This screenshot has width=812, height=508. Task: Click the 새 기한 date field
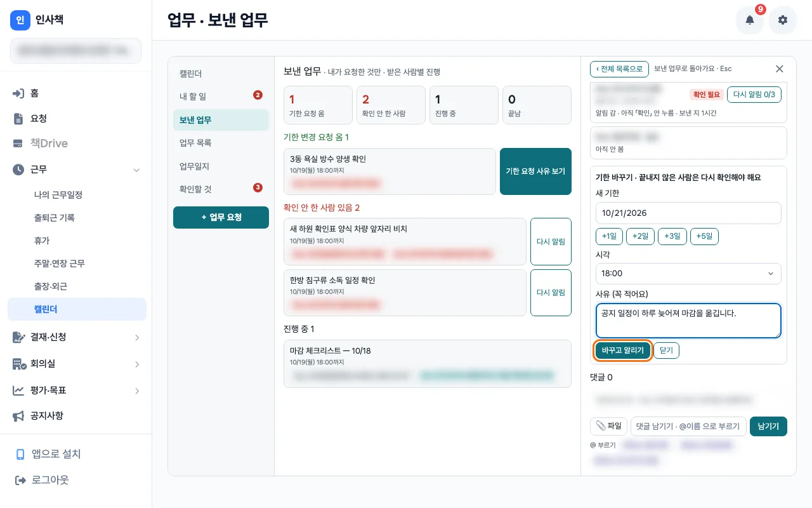coord(688,213)
